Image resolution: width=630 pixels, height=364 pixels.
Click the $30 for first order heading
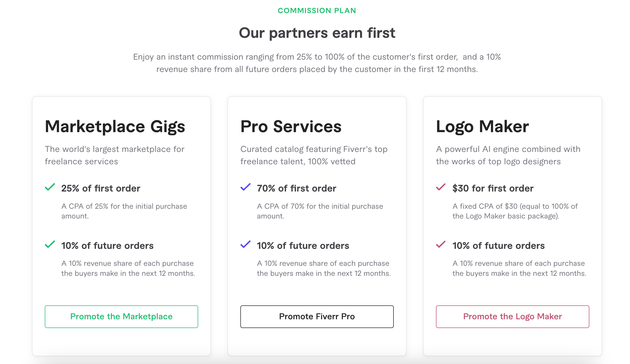pos(493,188)
